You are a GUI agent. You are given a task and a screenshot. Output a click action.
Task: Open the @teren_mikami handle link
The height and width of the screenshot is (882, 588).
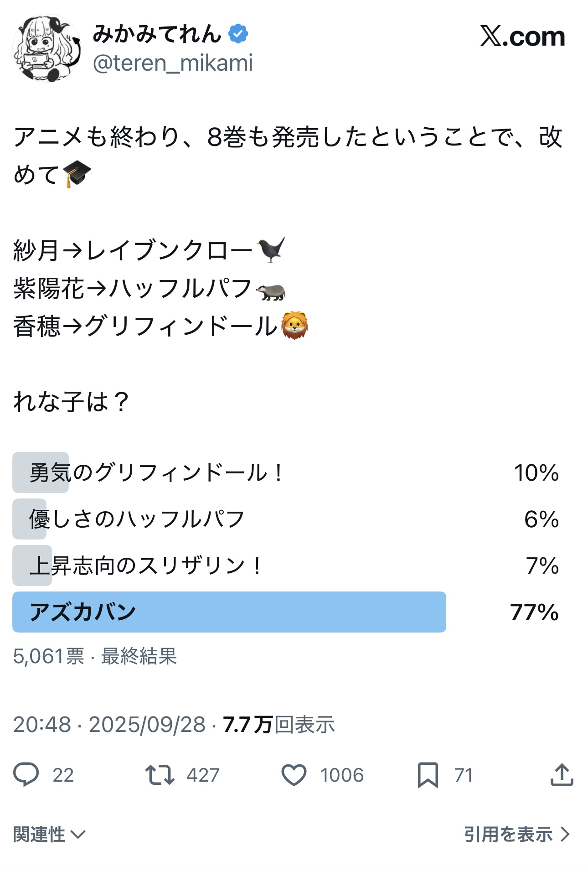coord(173,63)
